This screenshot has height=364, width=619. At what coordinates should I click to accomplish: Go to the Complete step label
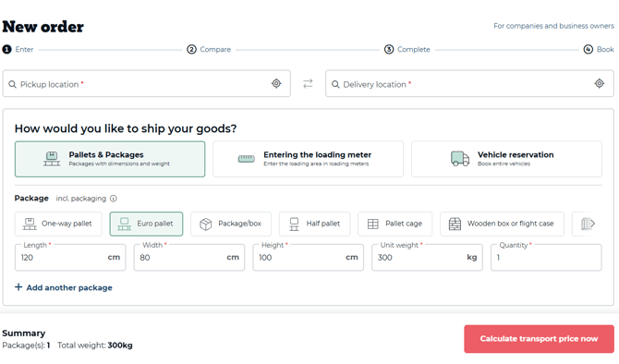click(413, 49)
